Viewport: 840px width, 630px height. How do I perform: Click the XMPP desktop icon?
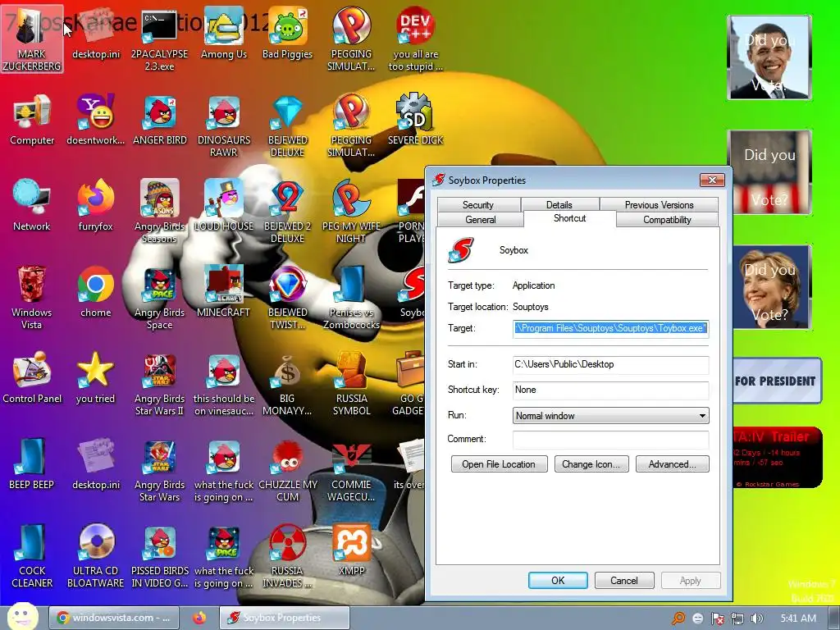tap(351, 550)
